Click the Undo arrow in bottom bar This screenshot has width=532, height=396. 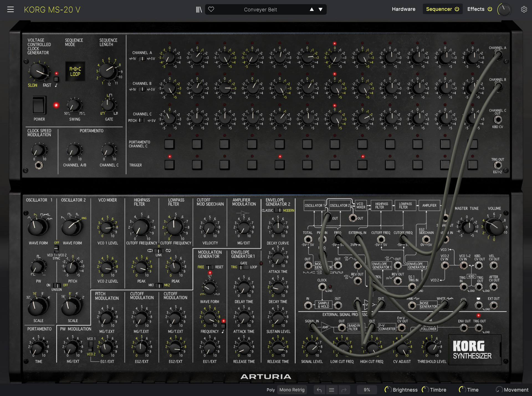pos(319,390)
